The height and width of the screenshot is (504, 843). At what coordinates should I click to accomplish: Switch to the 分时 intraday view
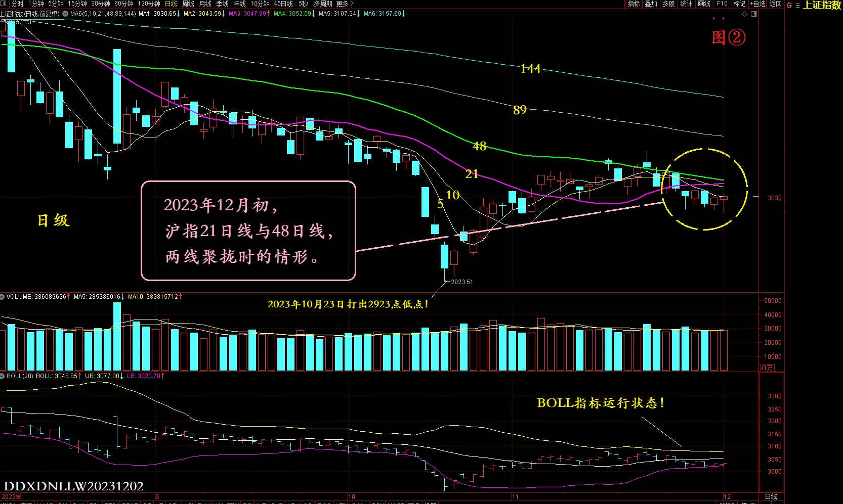[x=18, y=4]
